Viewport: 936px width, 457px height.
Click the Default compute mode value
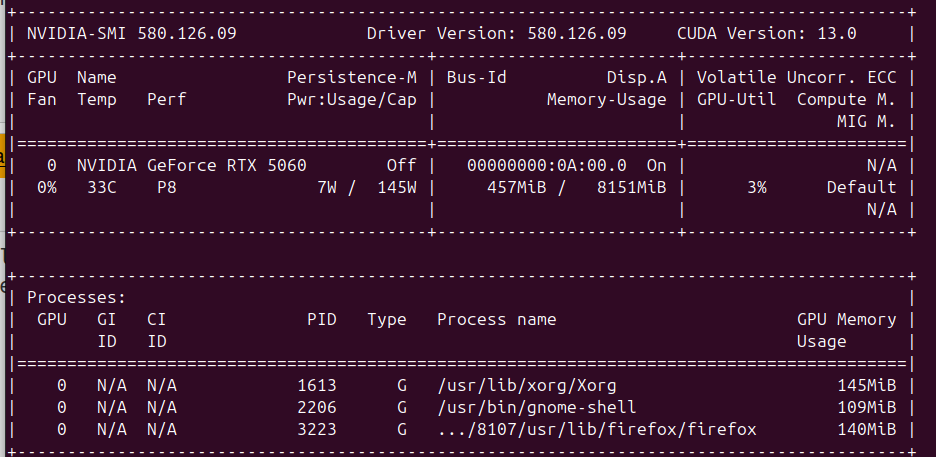(x=861, y=187)
